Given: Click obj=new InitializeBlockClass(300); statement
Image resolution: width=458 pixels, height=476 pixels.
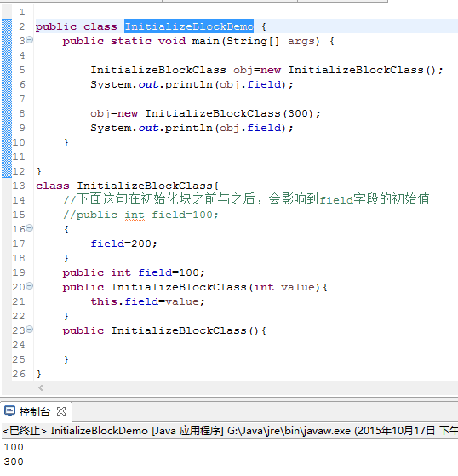Looking at the screenshot, I should point(205,113).
